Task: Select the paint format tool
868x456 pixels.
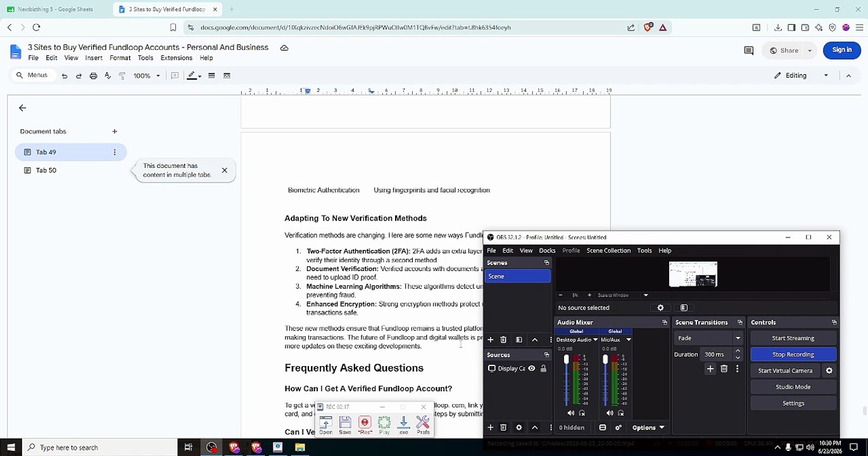Action: pyautogui.click(x=122, y=76)
